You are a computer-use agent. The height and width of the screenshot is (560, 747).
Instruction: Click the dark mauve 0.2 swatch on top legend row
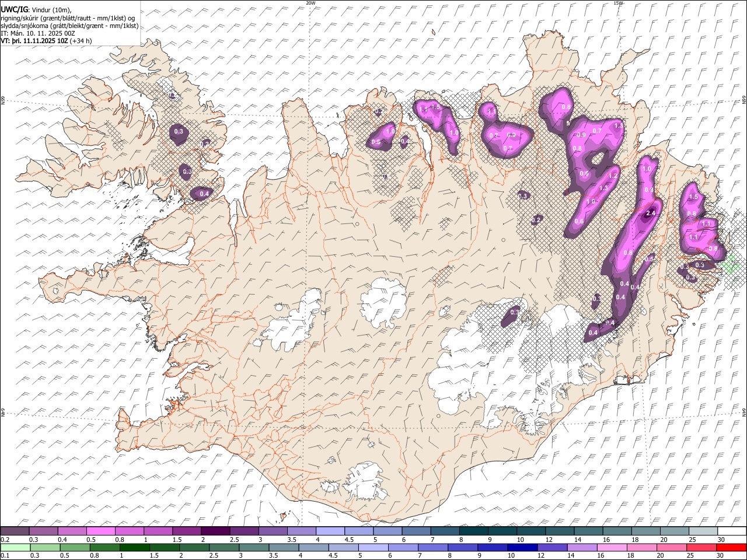pyautogui.click(x=15, y=531)
